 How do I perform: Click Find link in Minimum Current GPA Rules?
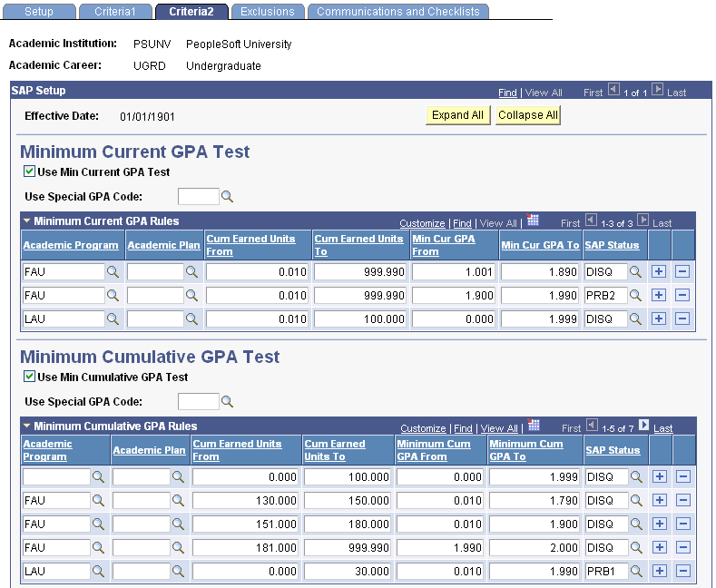click(462, 223)
